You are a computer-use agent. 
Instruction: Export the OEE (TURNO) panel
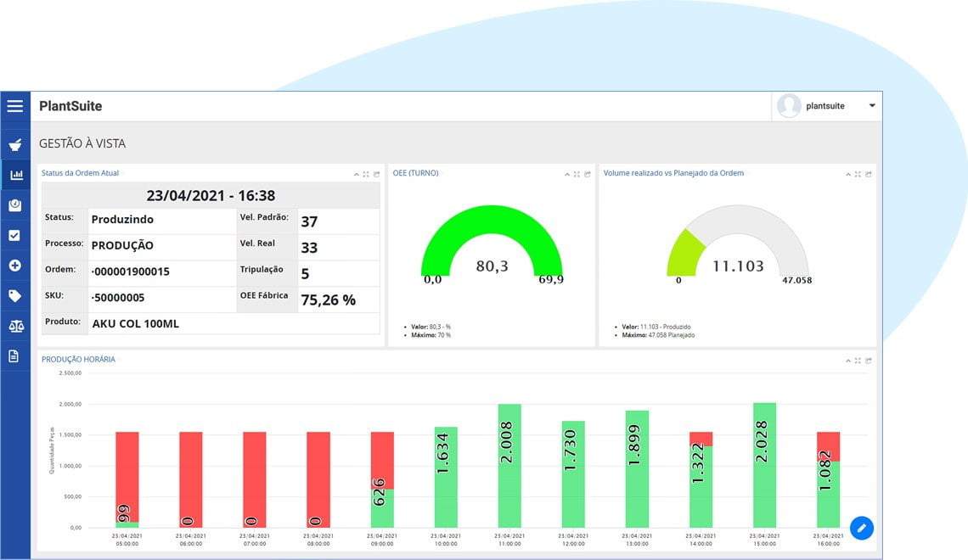tap(587, 175)
